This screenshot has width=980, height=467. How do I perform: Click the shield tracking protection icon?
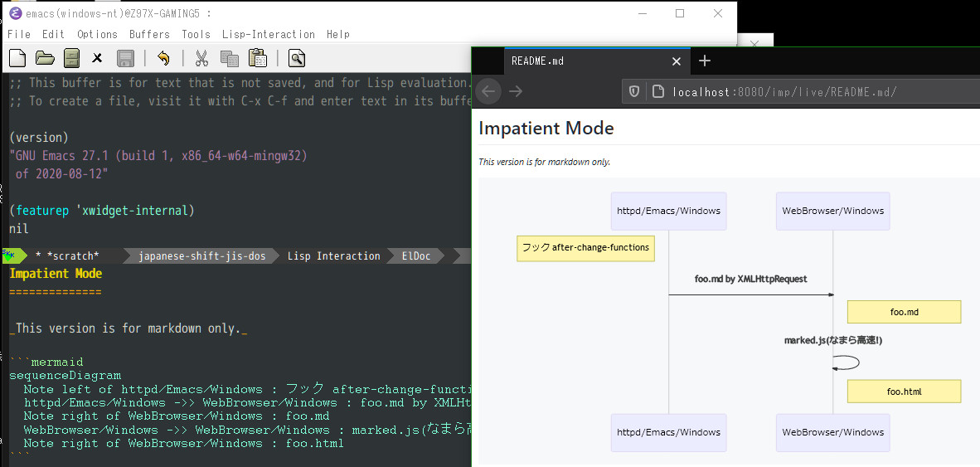pyautogui.click(x=633, y=92)
